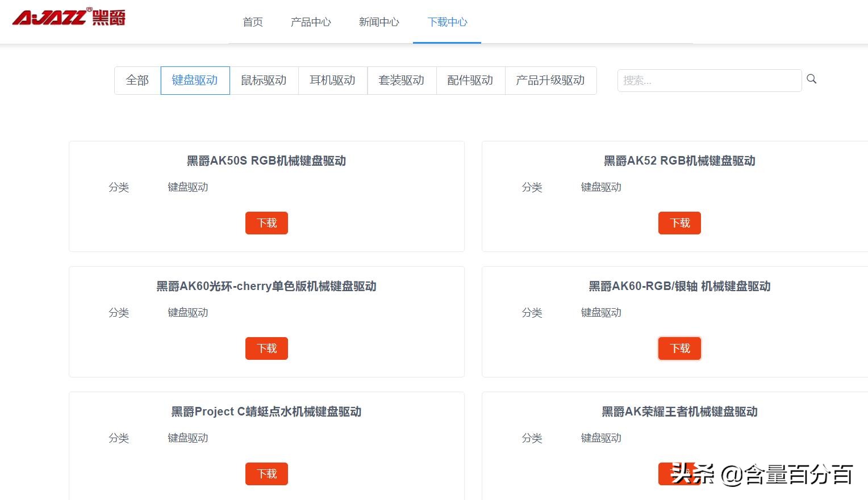
Task: Select the 键盘驱动 filter tab
Action: pos(195,81)
